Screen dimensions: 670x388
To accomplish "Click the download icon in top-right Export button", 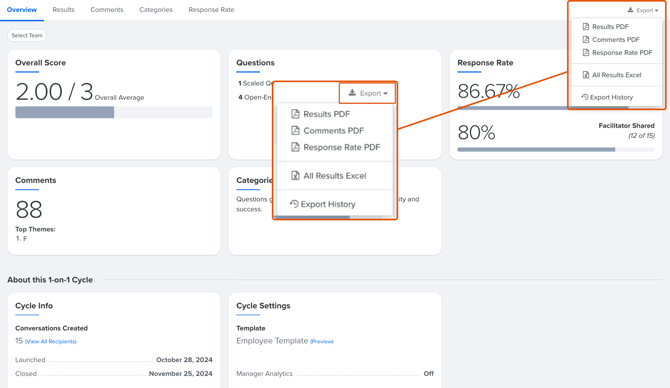I will point(630,10).
